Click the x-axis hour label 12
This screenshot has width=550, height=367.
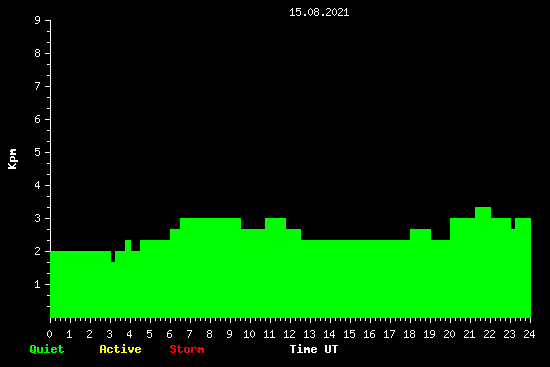pos(289,334)
